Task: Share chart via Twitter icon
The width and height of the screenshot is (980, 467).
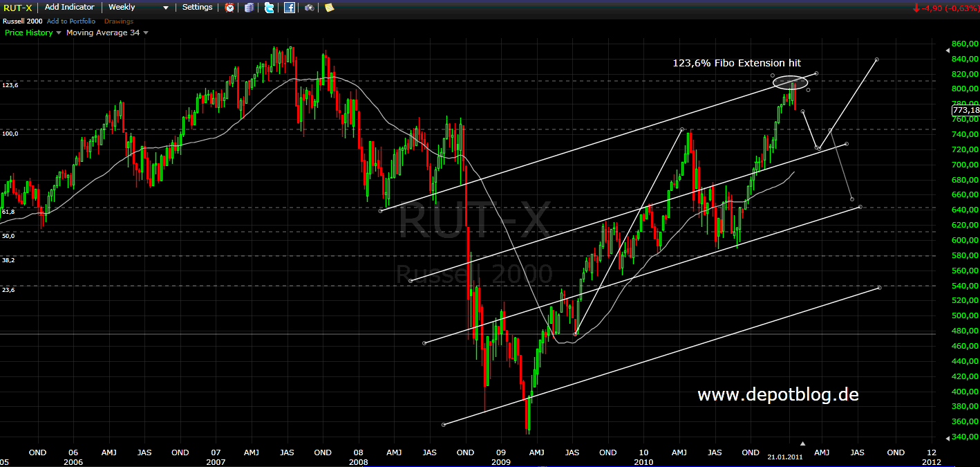Action: pyautogui.click(x=269, y=8)
